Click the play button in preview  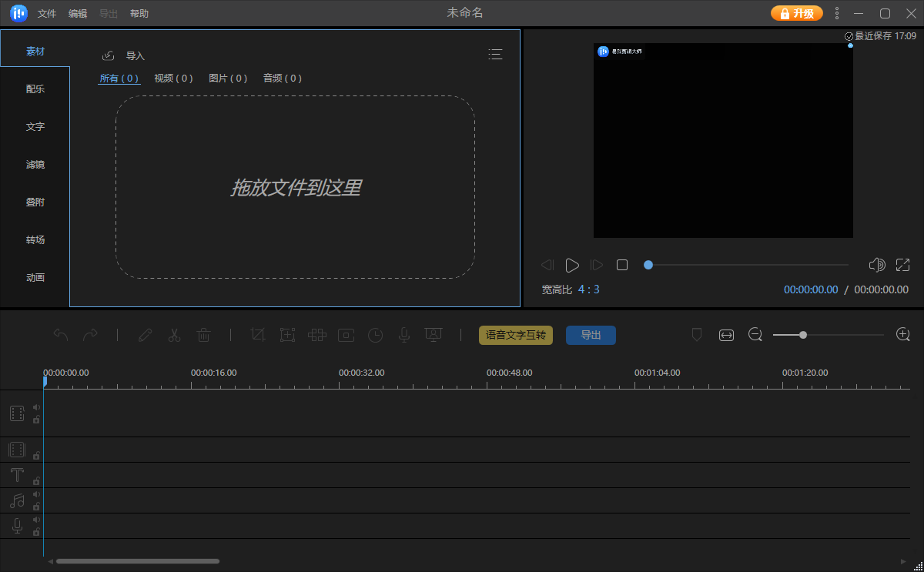571,265
